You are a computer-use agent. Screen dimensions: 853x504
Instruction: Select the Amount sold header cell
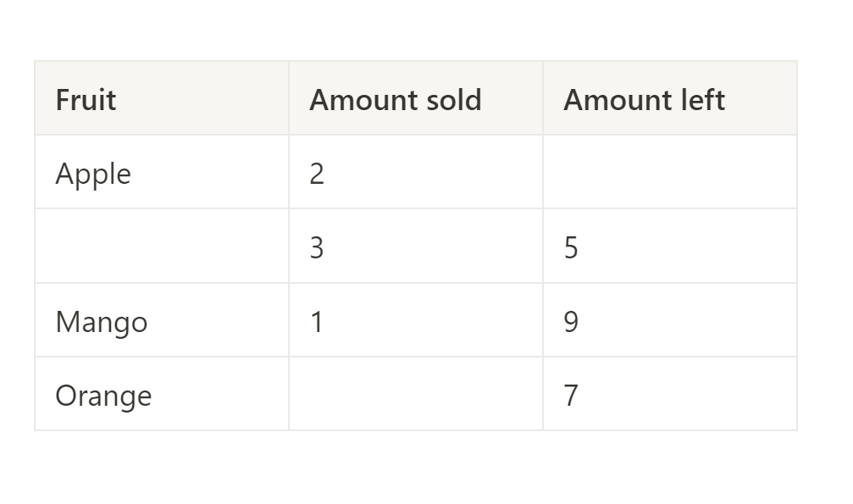click(x=416, y=98)
